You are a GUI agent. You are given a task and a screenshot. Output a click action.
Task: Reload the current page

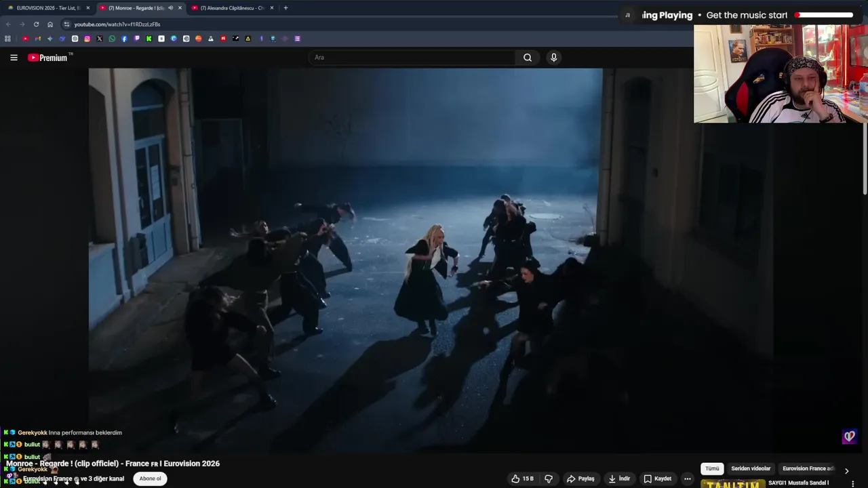click(x=36, y=24)
